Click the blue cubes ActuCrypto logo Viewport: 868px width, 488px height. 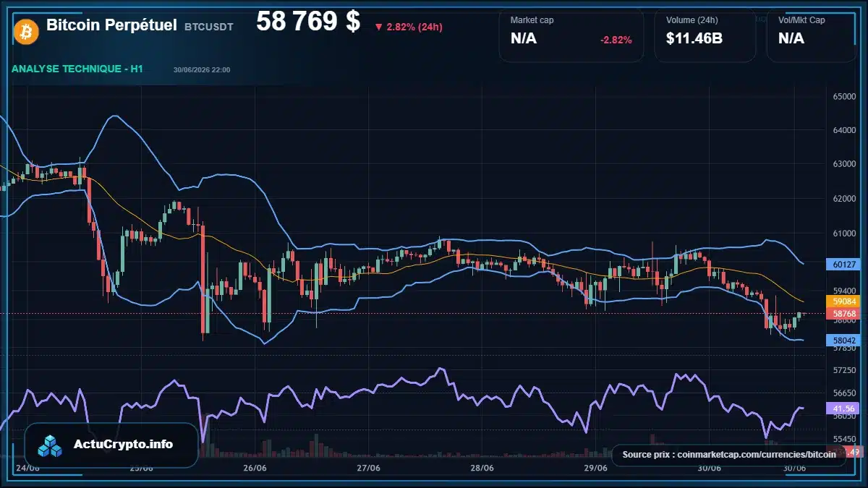(51, 445)
